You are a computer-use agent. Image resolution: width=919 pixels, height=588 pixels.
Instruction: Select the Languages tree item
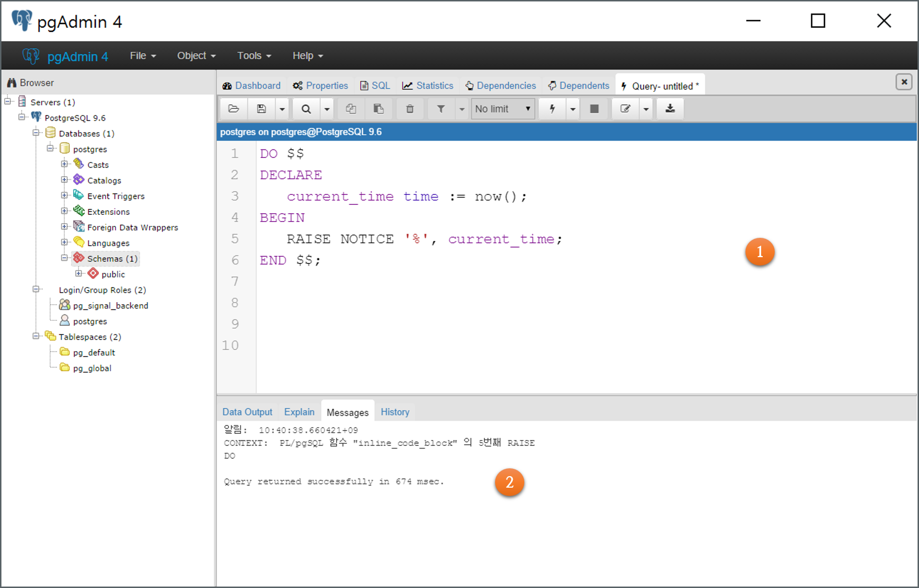pyautogui.click(x=108, y=243)
